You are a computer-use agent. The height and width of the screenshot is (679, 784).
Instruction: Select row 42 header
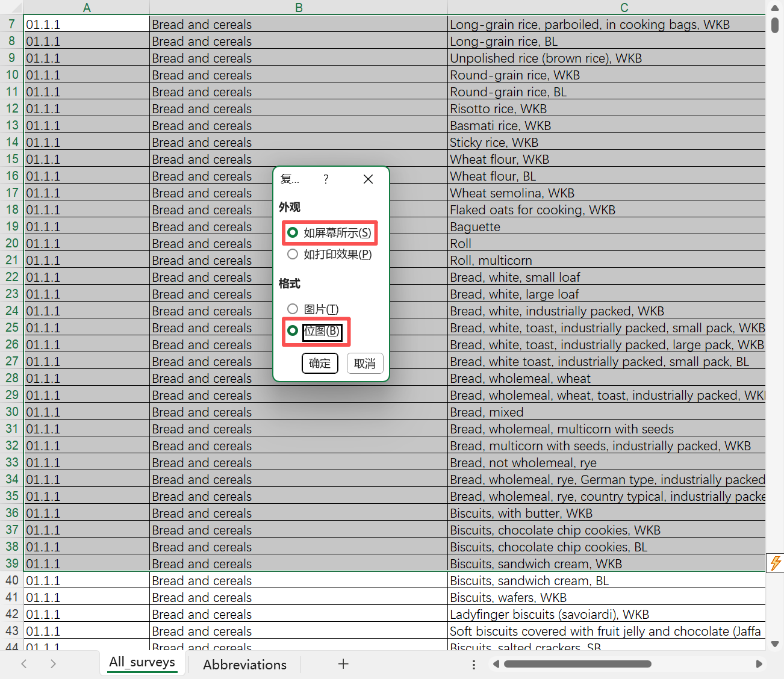(11, 614)
